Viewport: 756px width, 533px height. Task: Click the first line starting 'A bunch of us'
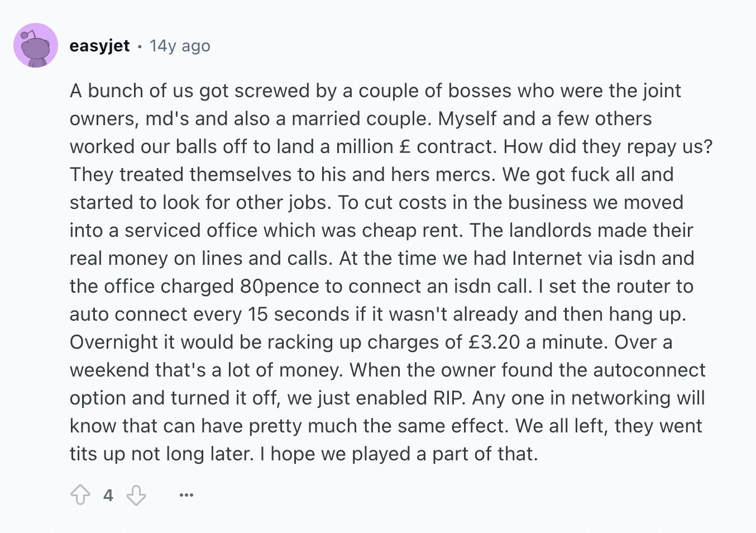coord(375,91)
